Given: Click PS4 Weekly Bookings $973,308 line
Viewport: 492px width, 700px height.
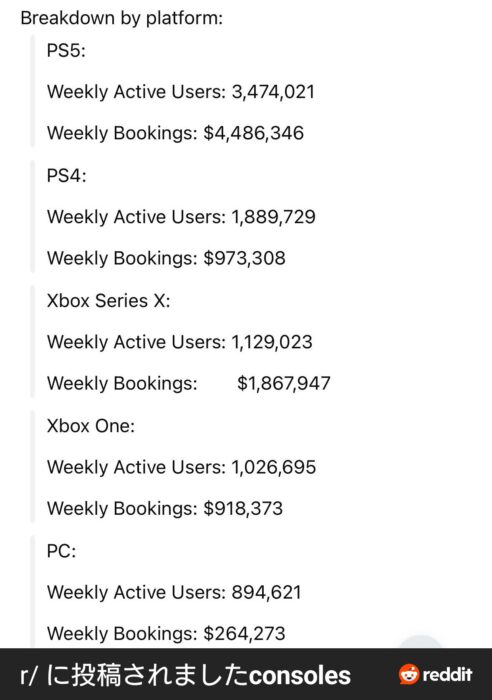Looking at the screenshot, I should tap(166, 258).
